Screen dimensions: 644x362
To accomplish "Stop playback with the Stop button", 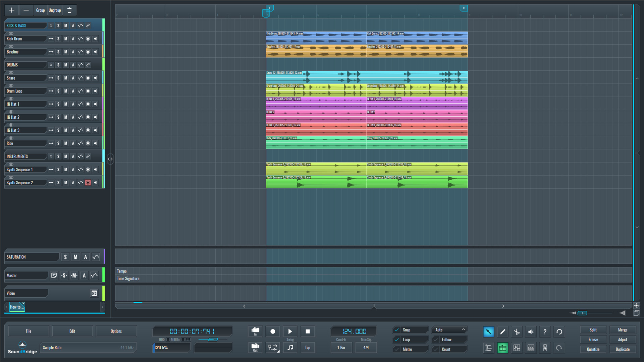I will [x=308, y=331].
